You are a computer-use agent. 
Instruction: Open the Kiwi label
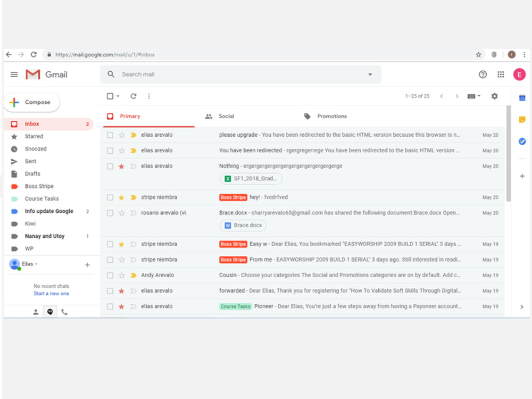pyautogui.click(x=49, y=224)
